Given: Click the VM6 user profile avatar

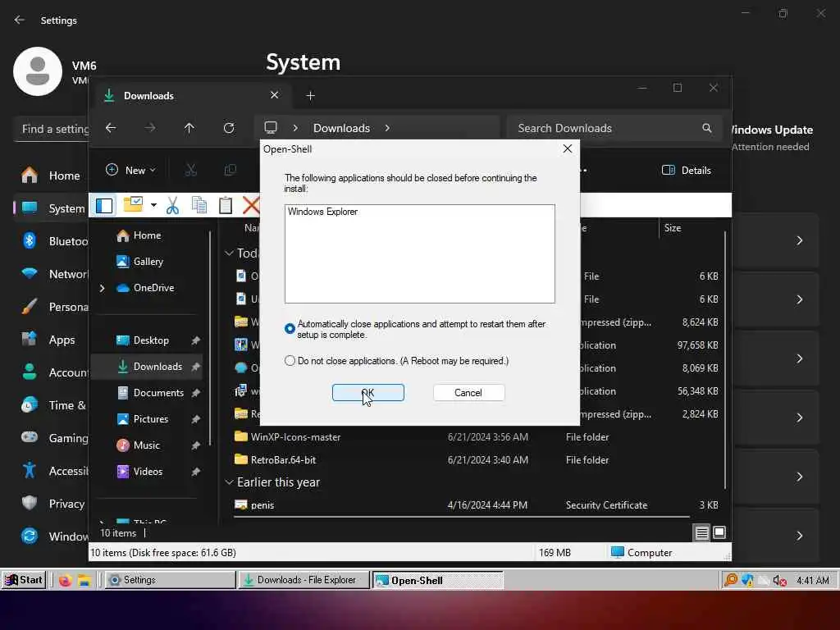Looking at the screenshot, I should 38,71.
